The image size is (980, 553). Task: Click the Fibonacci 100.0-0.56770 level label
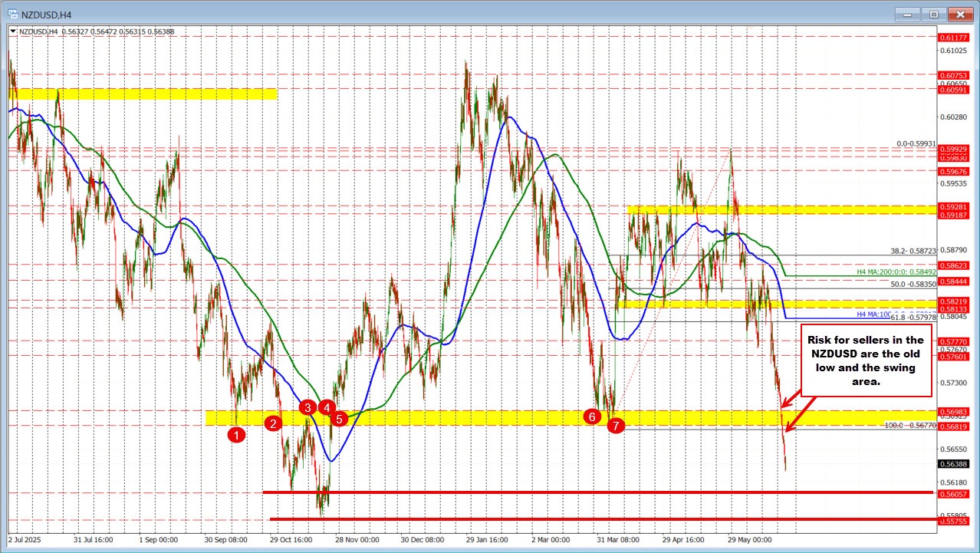pos(909,424)
